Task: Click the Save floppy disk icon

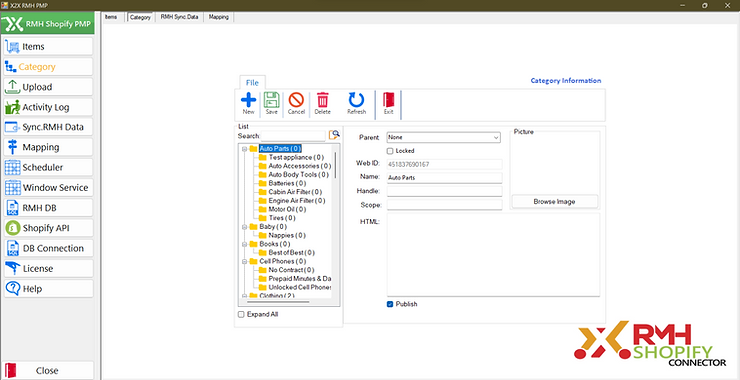Action: pyautogui.click(x=271, y=100)
